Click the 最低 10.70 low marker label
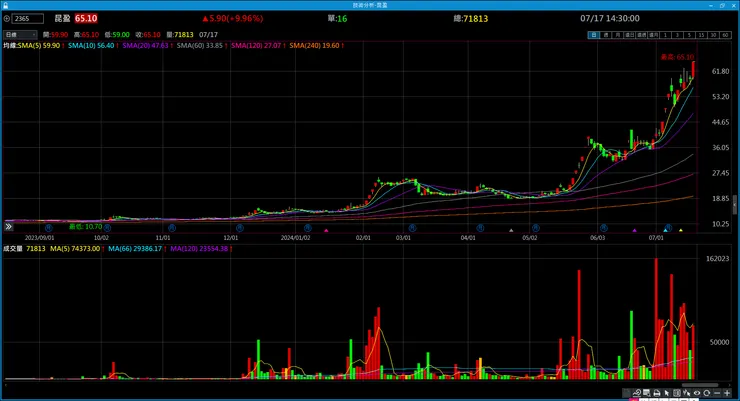The image size is (740, 401). (85, 227)
